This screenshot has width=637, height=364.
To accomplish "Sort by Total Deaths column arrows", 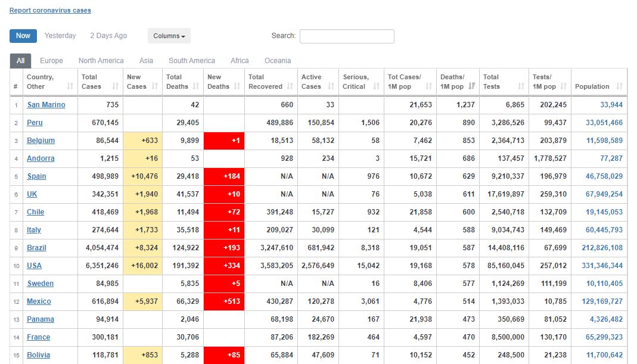I will (x=196, y=86).
